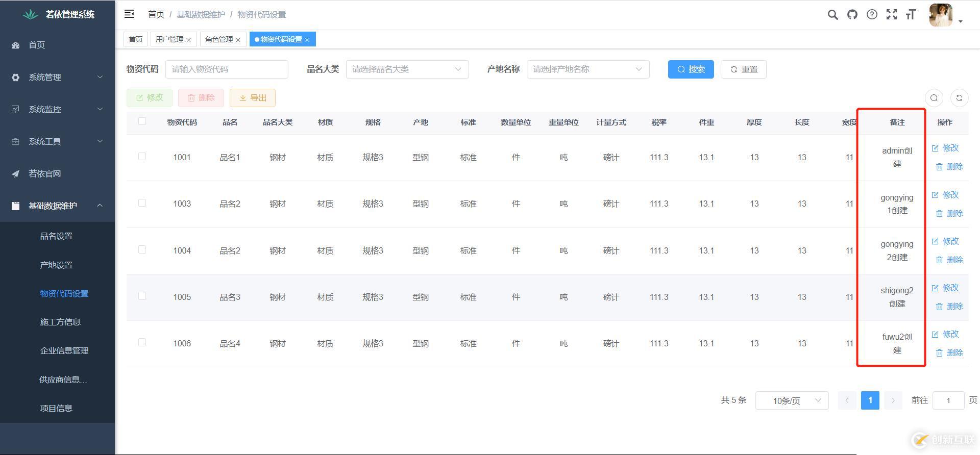Open the 10条/页 page size selector
This screenshot has width=980, height=455.
click(x=792, y=400)
